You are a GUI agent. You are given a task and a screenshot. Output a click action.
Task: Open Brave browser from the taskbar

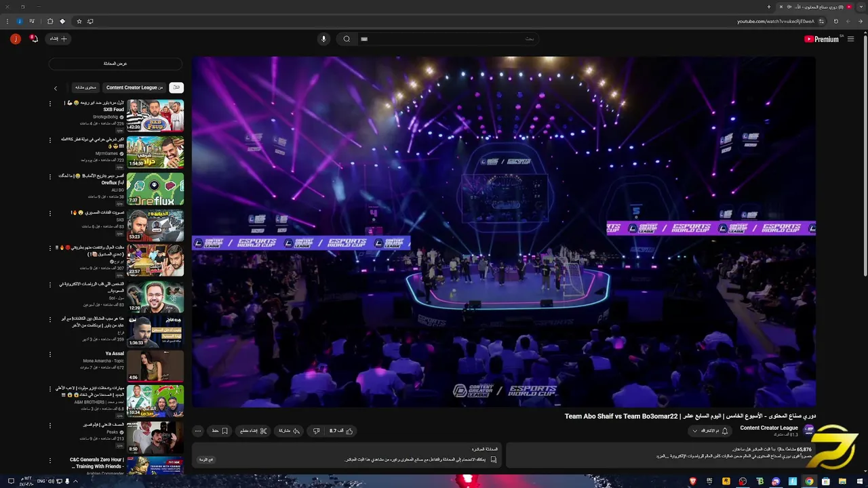point(693,481)
